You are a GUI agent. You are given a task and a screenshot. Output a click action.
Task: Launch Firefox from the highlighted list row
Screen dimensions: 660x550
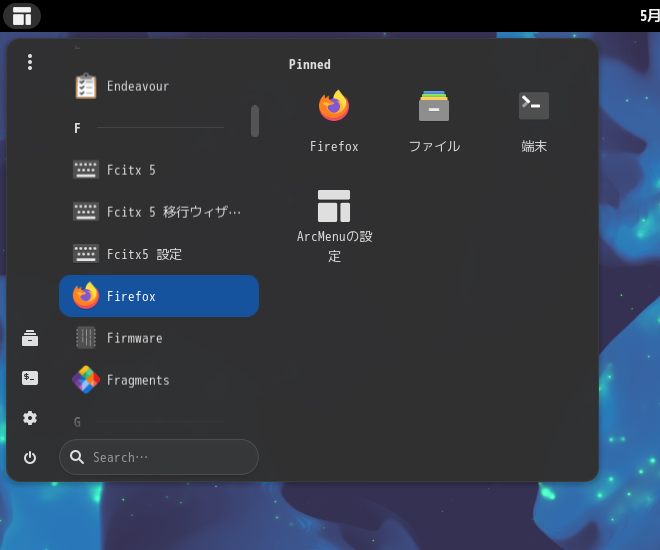pyautogui.click(x=159, y=296)
